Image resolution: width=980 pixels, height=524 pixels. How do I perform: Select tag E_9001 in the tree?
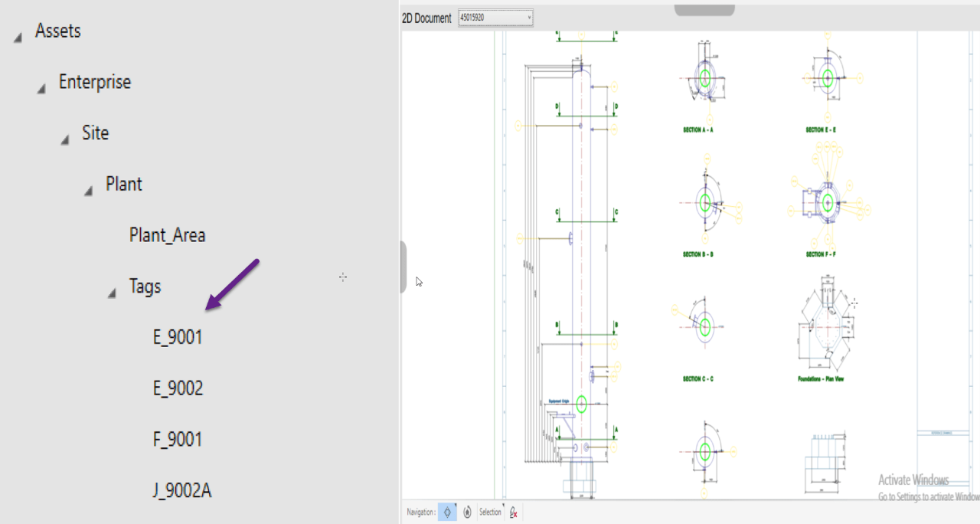(178, 337)
